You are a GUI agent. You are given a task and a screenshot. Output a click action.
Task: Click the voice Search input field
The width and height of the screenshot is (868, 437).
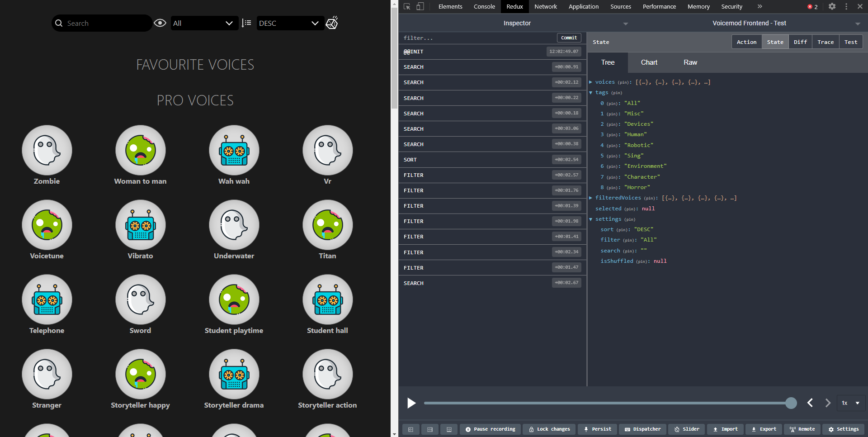point(102,23)
